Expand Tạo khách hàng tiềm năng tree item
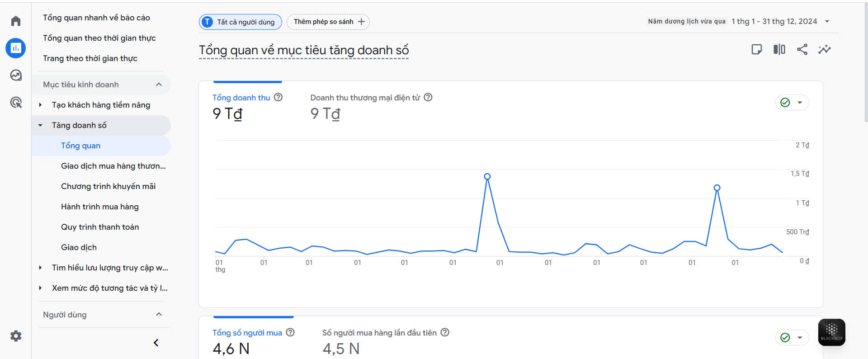Image resolution: width=868 pixels, height=359 pixels. coord(40,105)
